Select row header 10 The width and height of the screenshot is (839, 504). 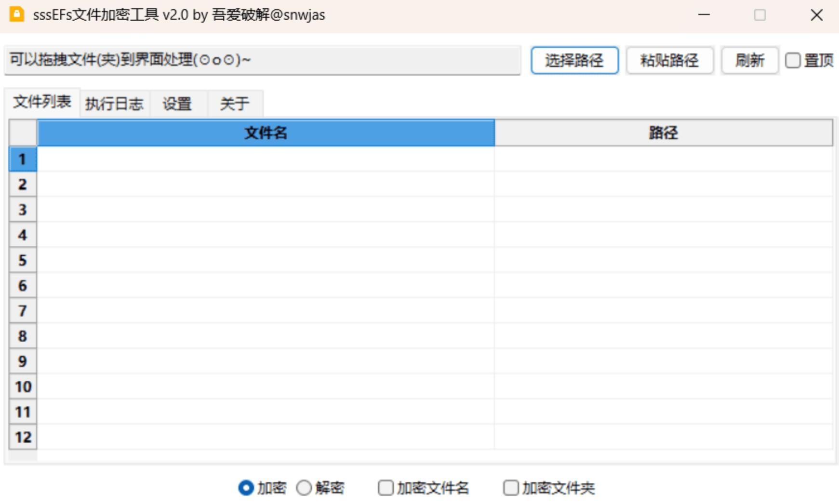(23, 386)
